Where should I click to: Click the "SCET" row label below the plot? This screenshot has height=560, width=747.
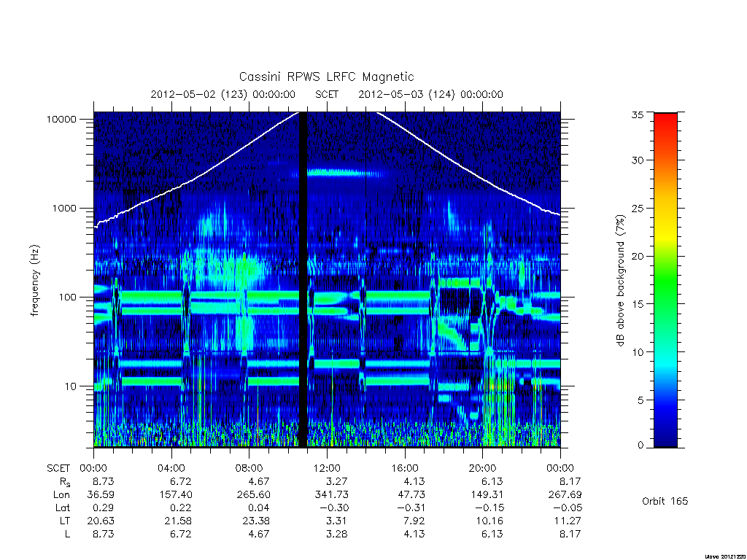58,469
